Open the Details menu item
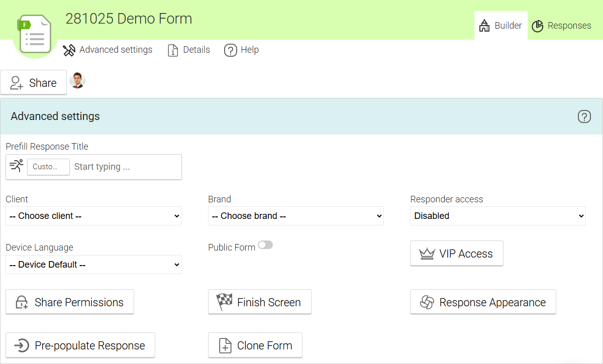The image size is (603, 364). click(189, 50)
